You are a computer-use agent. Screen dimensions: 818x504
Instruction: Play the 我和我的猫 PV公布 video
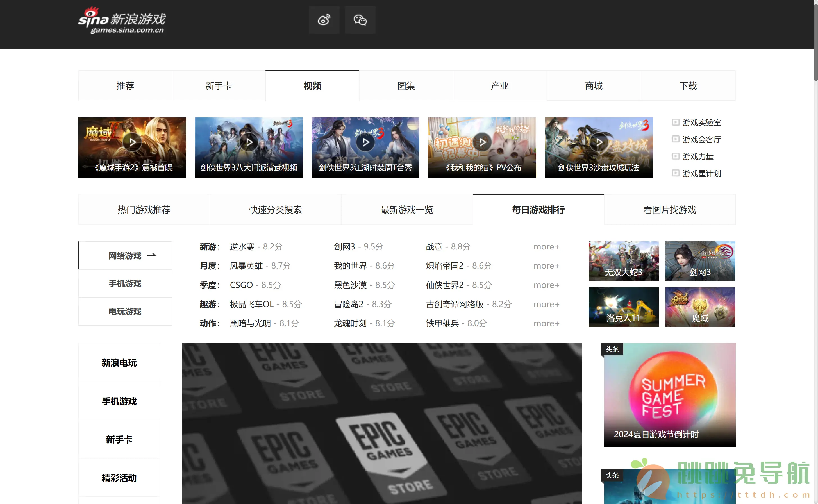point(482,147)
